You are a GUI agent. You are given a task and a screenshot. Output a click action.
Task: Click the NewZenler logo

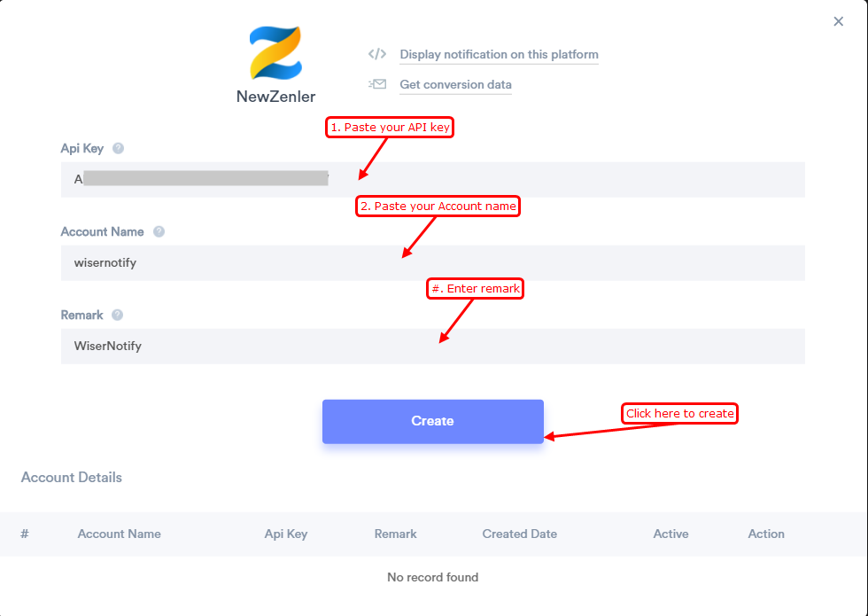click(275, 52)
